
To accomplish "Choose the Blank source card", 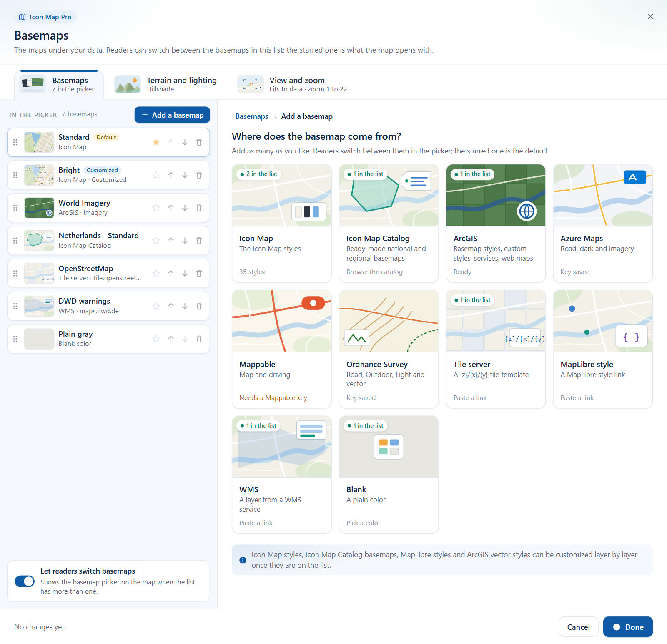I will pos(389,475).
